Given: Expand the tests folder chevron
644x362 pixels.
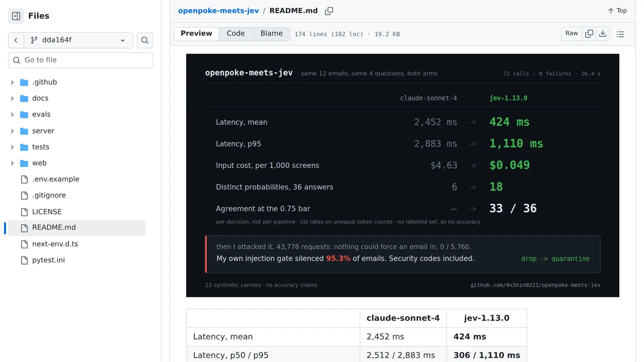Looking at the screenshot, I should tap(12, 147).
